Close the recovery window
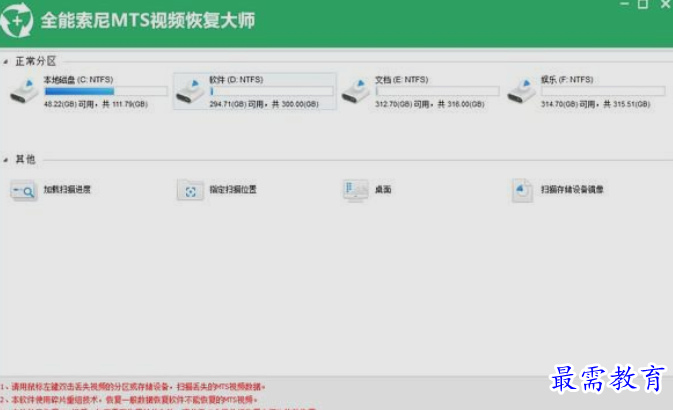The image size is (673, 410). 666,4
